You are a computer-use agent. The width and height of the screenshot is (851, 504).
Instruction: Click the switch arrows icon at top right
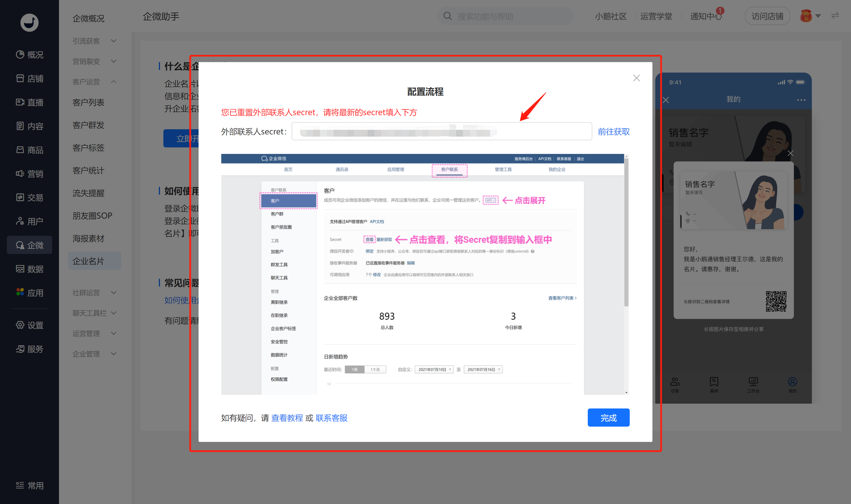(835, 15)
